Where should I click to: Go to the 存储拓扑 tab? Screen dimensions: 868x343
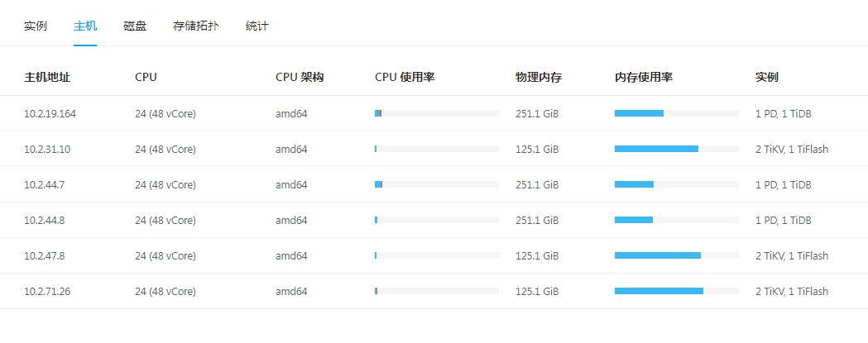[x=196, y=26]
